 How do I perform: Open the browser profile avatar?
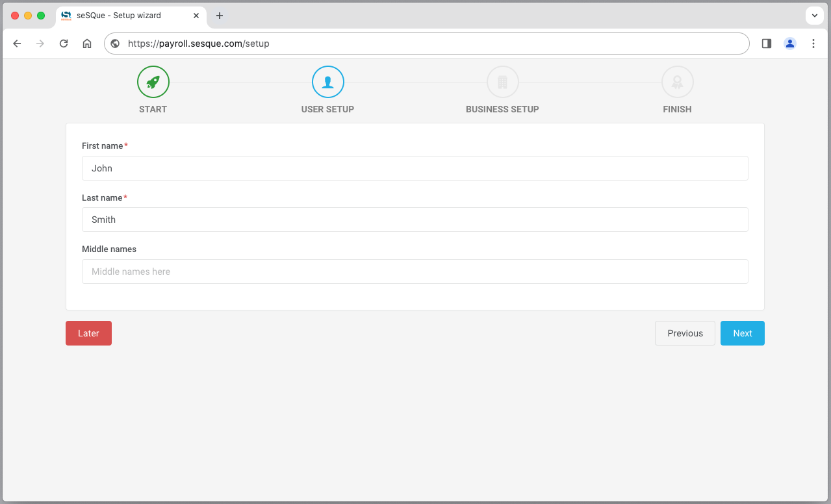790,44
